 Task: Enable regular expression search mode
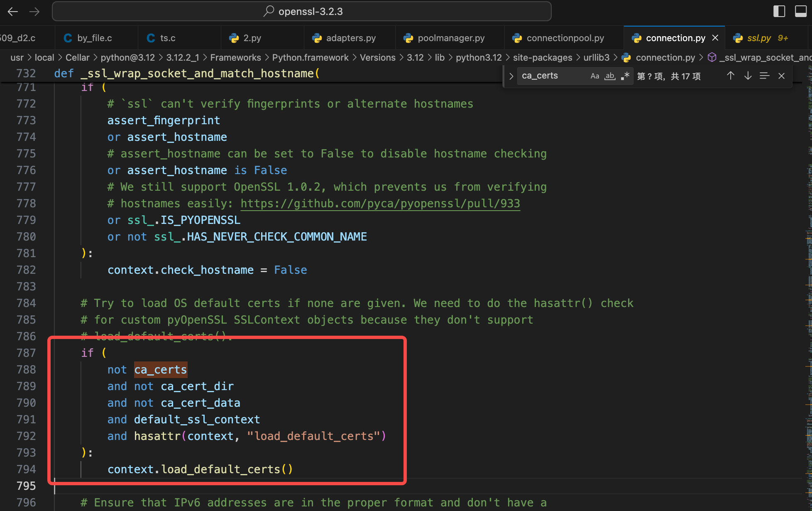pyautogui.click(x=625, y=76)
